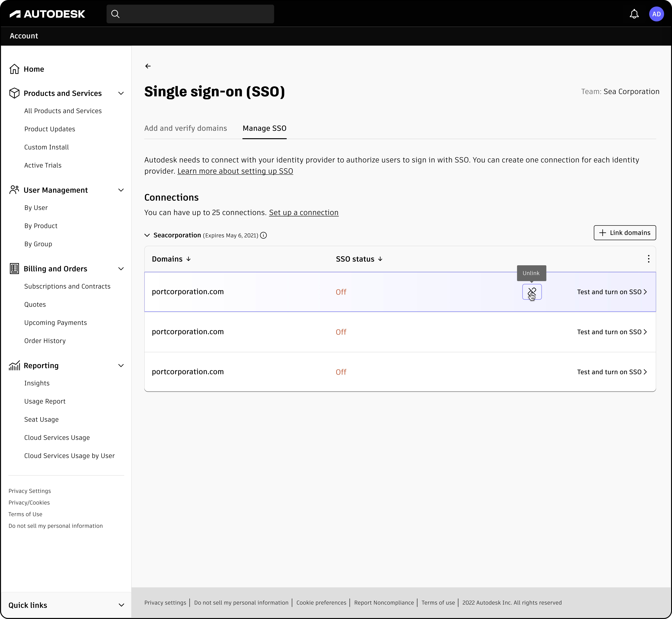This screenshot has width=672, height=619.
Task: Open sidebar Terms of Use link
Action: (25, 514)
